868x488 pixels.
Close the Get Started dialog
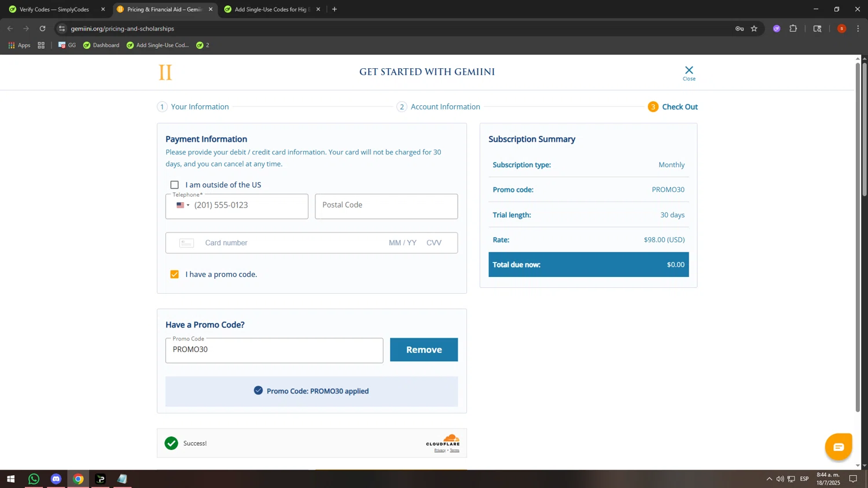(689, 73)
